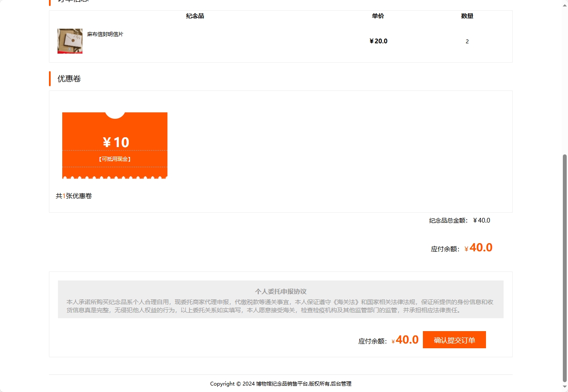Click the scrollbar down arrow
The height and width of the screenshot is (392, 568).
point(564,387)
